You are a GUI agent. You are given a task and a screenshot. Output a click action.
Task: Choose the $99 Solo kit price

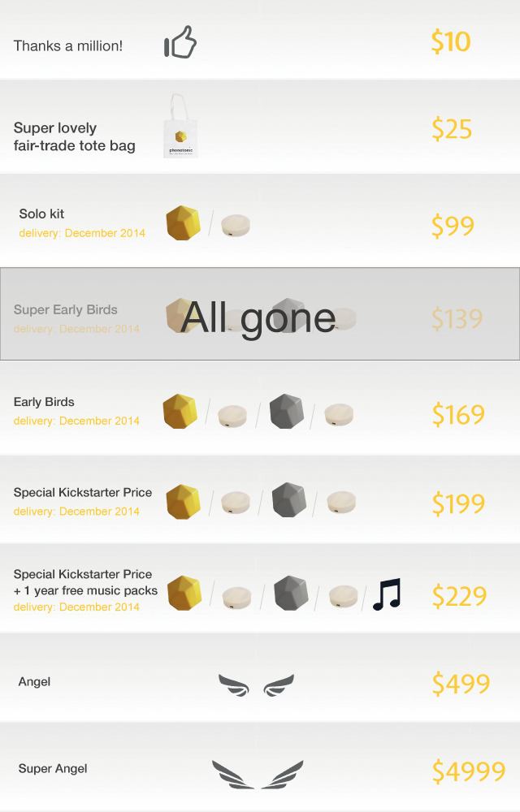tap(453, 226)
